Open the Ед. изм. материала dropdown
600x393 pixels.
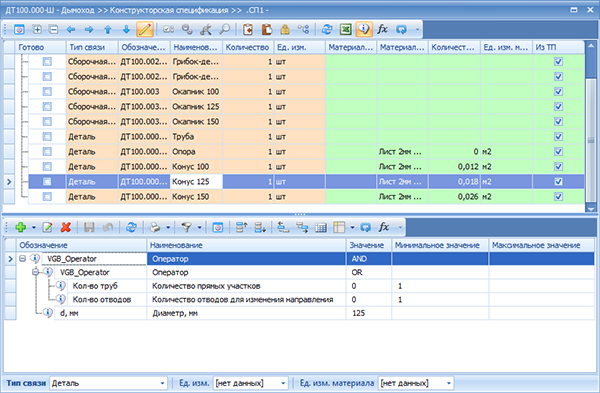pos(449,383)
